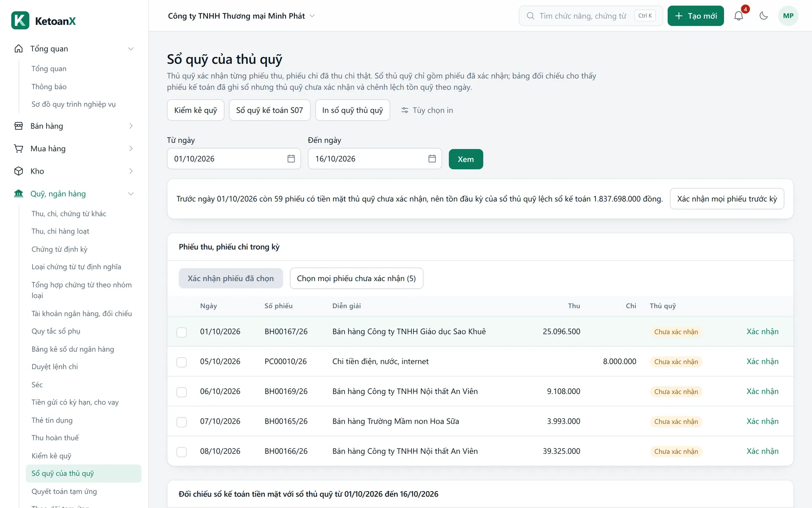Click the Tổng quan home icon
Viewport: 812px width, 508px height.
pos(19,49)
